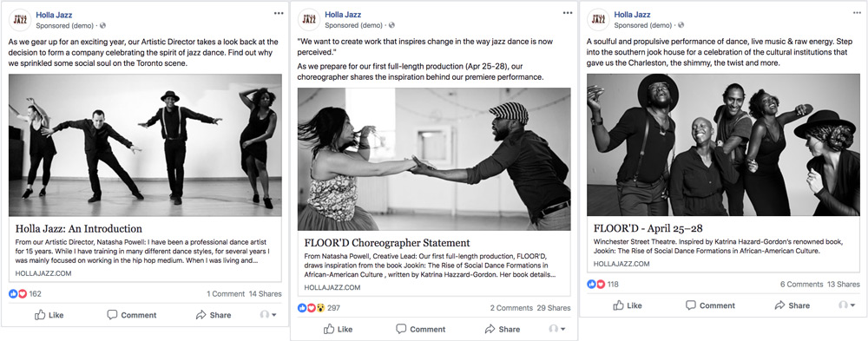The width and height of the screenshot is (868, 341).
Task: Like the Holla Jazz: An Introduction post
Action: coord(49,314)
